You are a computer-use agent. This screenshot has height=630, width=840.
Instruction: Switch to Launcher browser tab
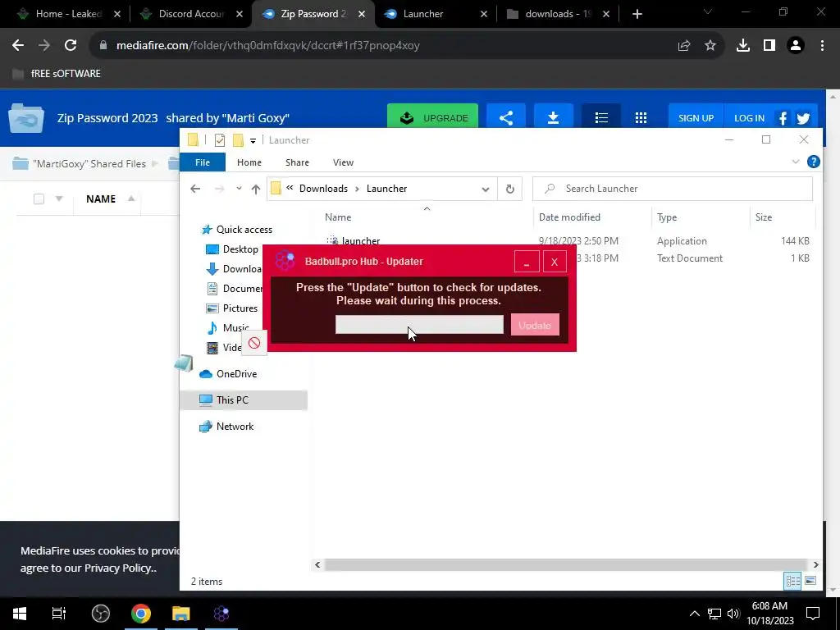click(436, 14)
